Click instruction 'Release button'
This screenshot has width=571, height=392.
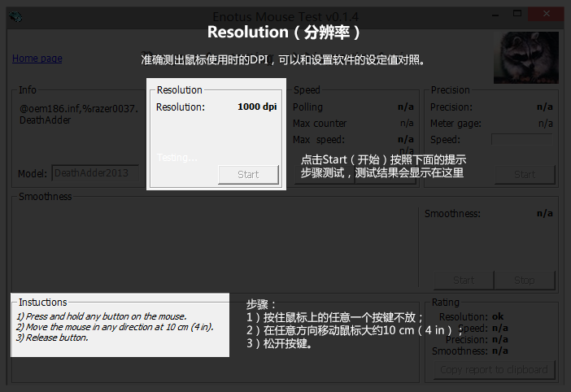(52, 338)
